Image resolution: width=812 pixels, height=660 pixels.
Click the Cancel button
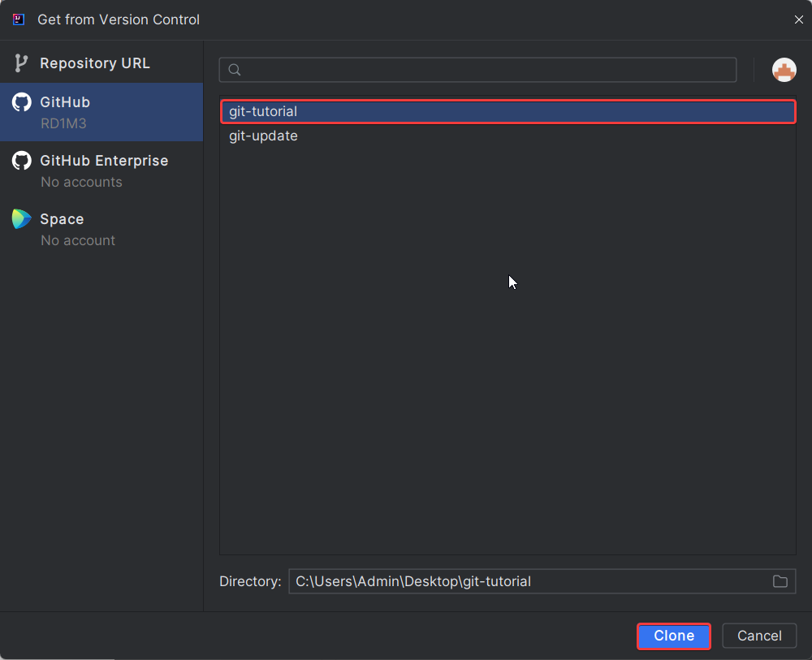(759, 636)
